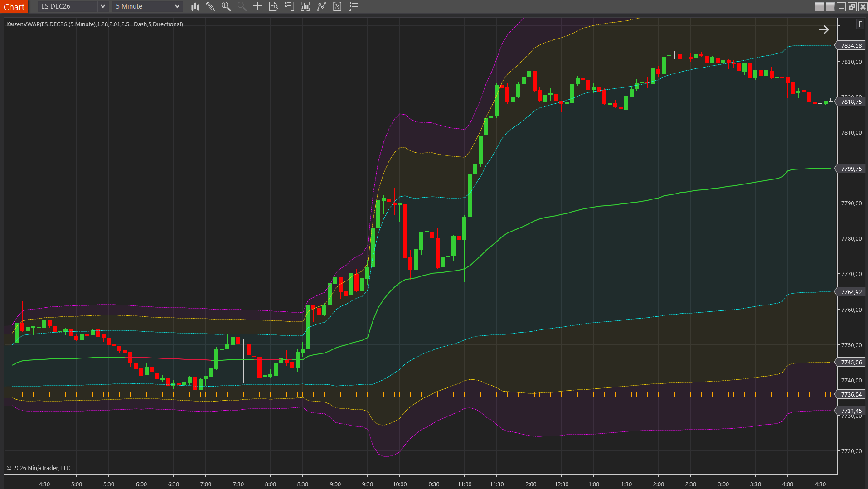Click the first link button in title bar
This screenshot has height=489, width=868.
tap(820, 6)
